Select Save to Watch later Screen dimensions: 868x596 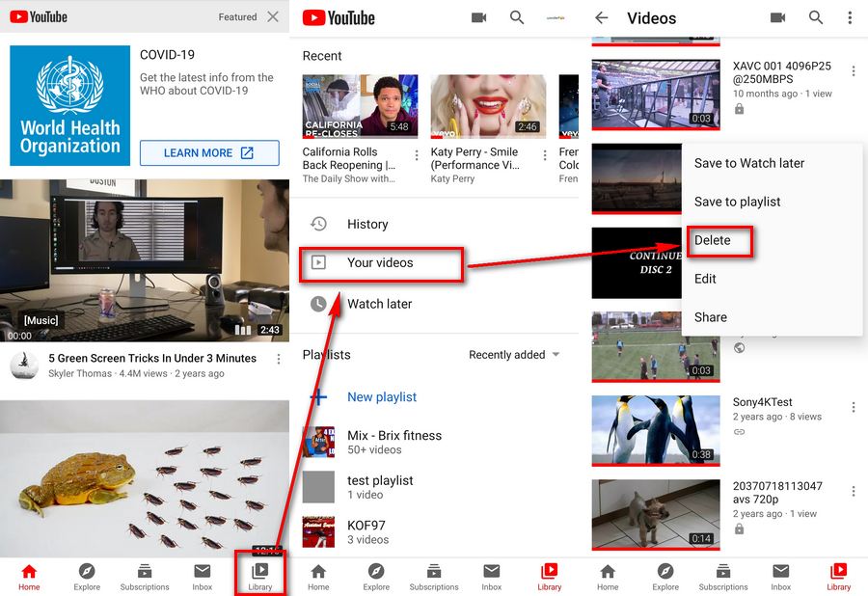click(x=749, y=163)
